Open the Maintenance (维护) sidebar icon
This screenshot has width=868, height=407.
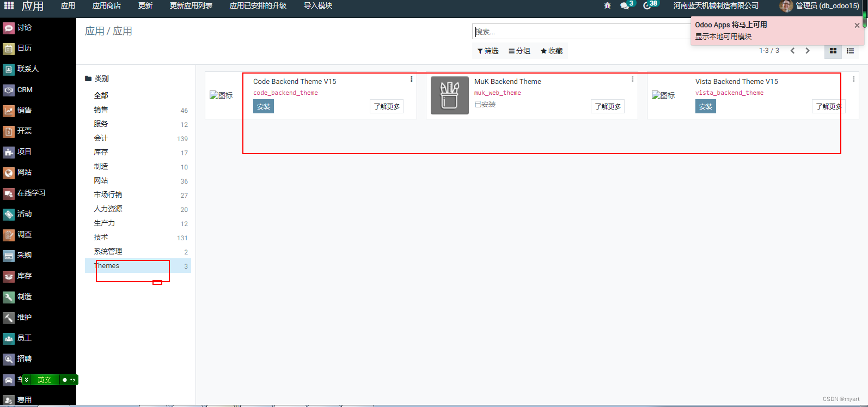9,318
